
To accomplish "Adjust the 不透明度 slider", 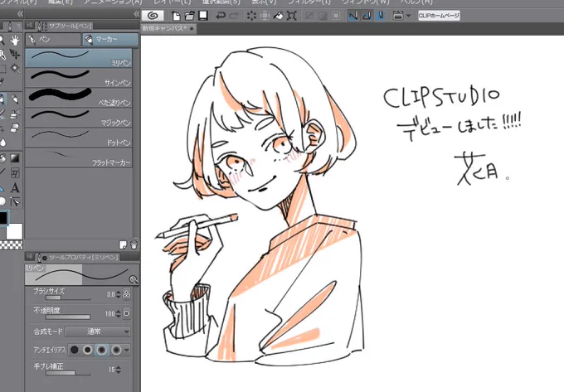I will coord(68,317).
